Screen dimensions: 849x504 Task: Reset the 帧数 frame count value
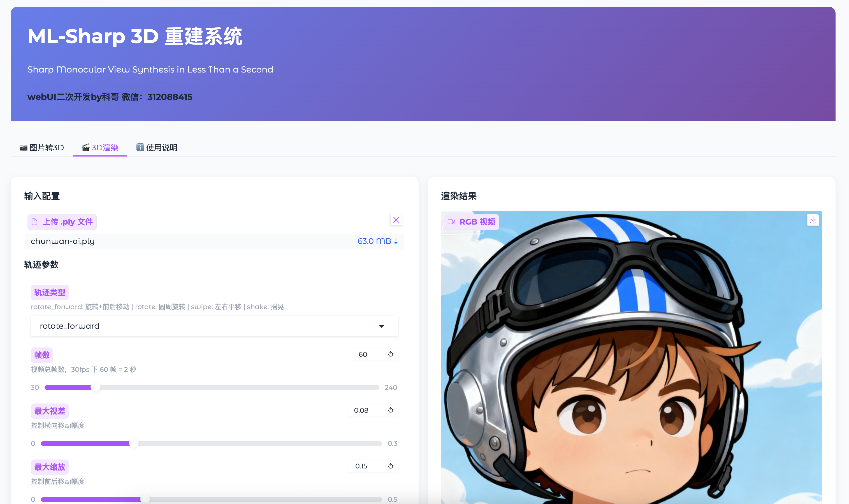tap(391, 354)
